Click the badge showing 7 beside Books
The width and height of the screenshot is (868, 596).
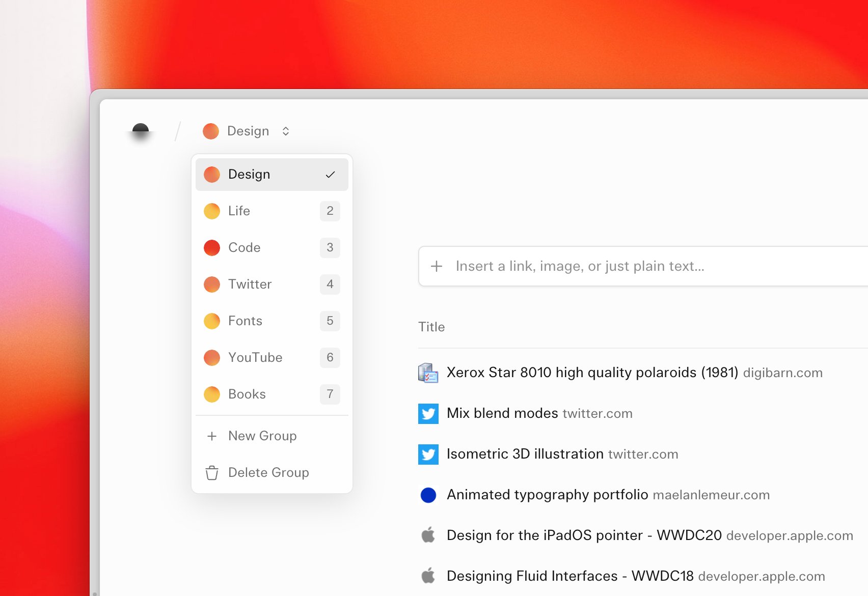click(330, 394)
